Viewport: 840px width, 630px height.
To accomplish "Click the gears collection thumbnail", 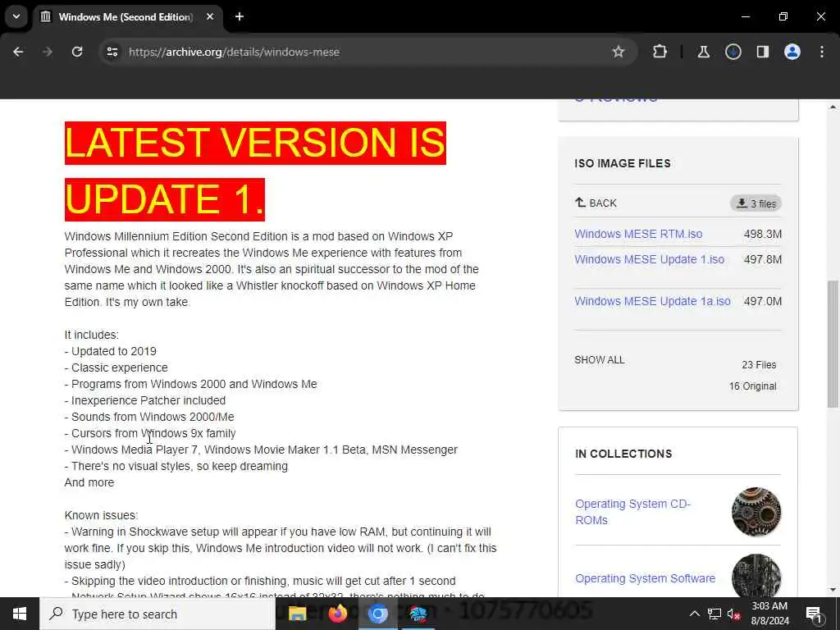I will pos(756,512).
